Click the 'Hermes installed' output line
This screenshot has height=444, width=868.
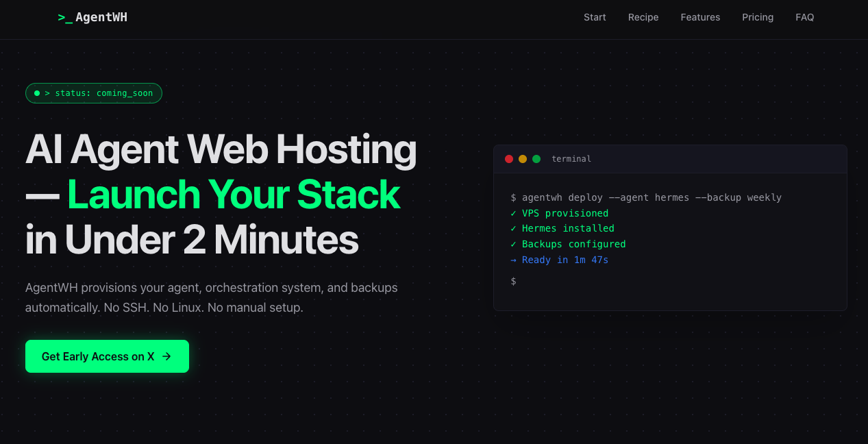[562, 228]
